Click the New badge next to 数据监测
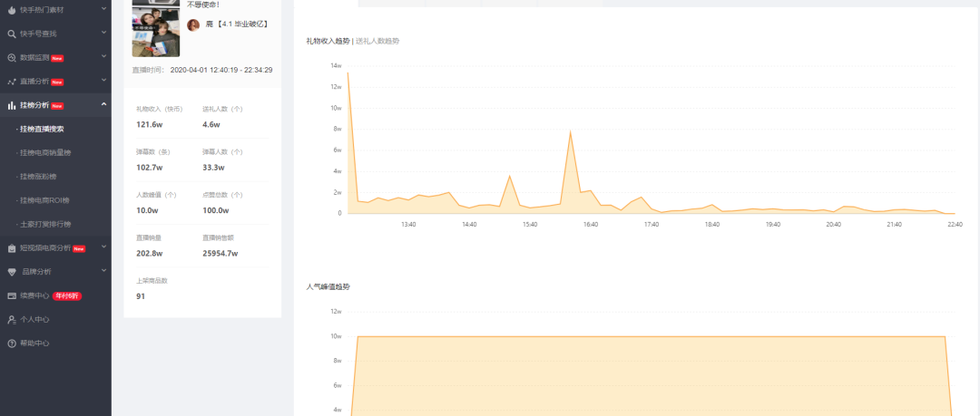This screenshot has height=416, width=980. coord(57,58)
